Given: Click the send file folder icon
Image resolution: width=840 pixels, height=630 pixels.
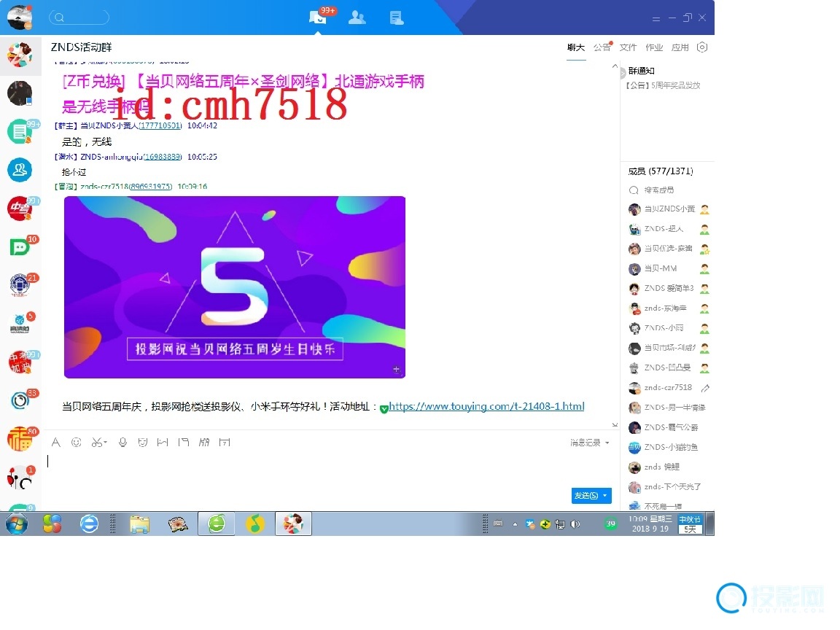Looking at the screenshot, I should pos(184,442).
